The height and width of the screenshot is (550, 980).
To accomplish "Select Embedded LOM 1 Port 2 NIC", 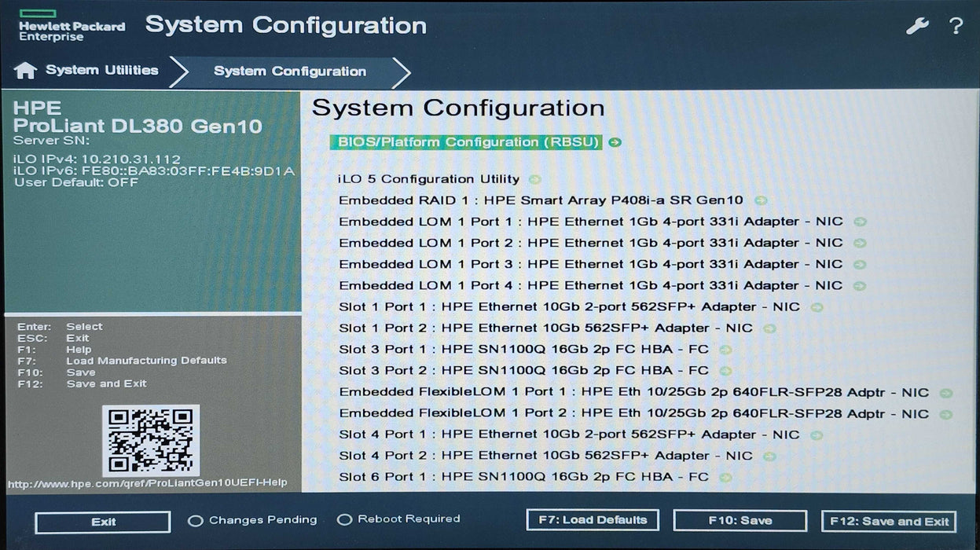I will 591,243.
